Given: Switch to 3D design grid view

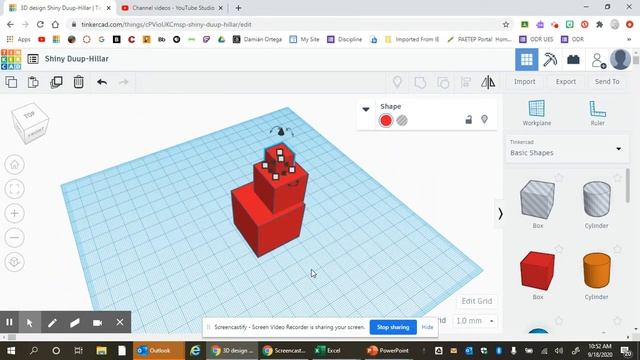Looking at the screenshot, I should 527,60.
